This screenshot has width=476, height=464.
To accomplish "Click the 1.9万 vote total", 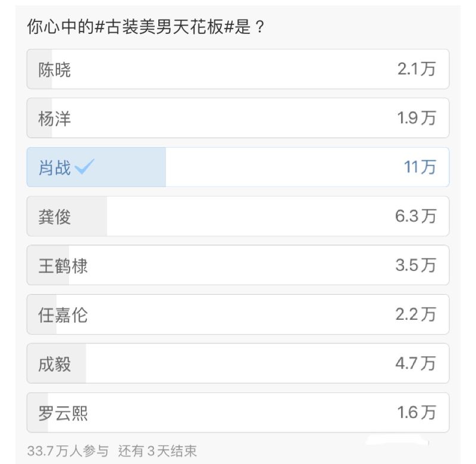I will pyautogui.click(x=416, y=119).
